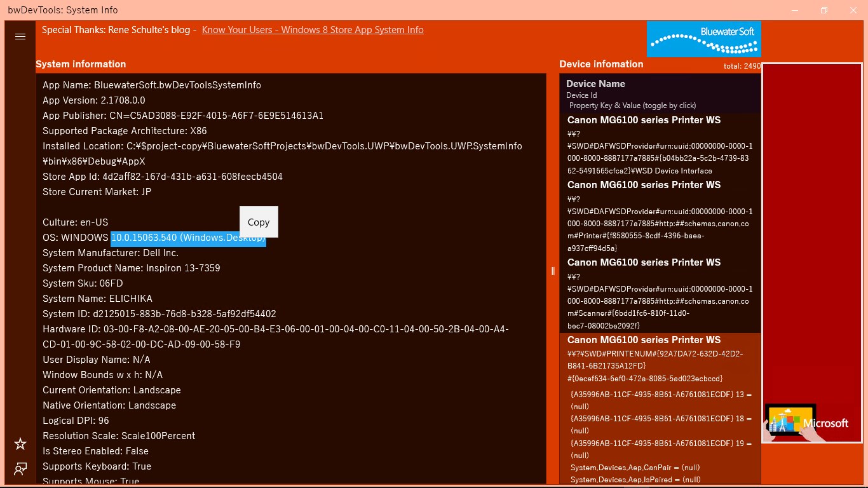Click Window Bounds w x h line
This screenshot has width=868, height=488.
pos(103,375)
